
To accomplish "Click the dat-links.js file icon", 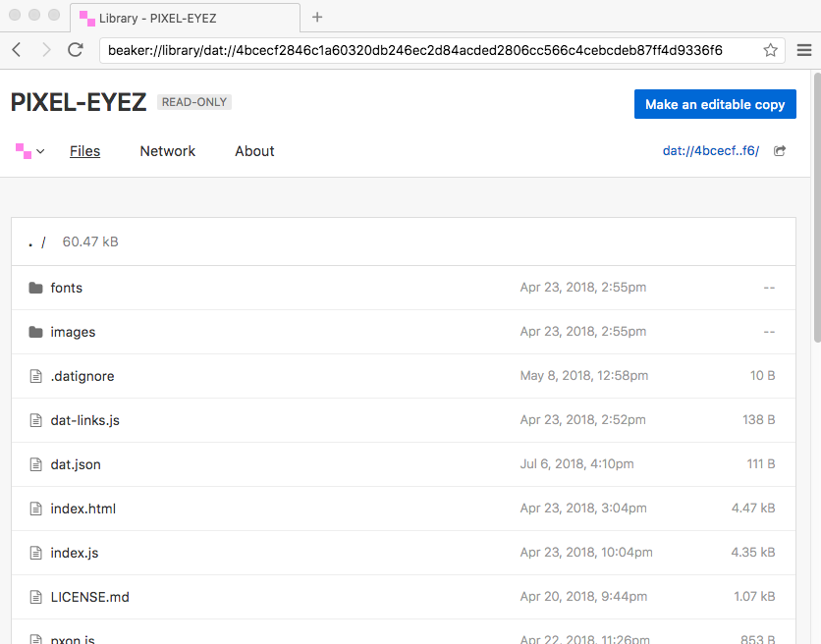I will coord(35,420).
